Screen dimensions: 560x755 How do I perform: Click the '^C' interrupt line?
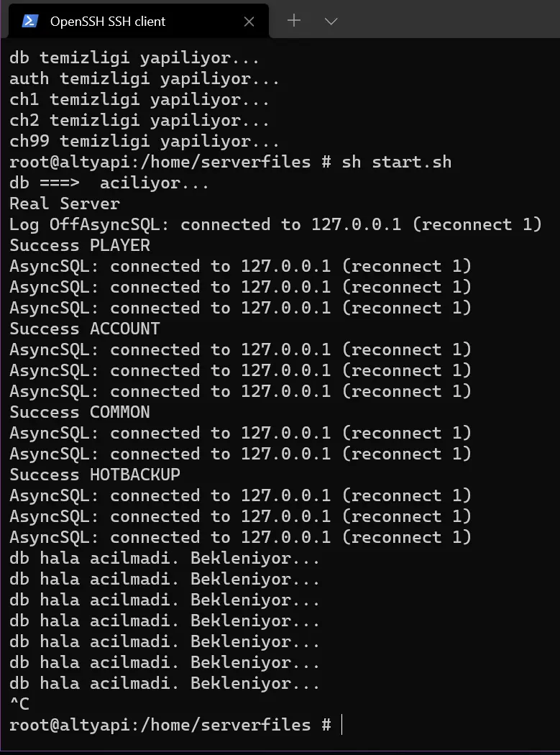tap(19, 704)
